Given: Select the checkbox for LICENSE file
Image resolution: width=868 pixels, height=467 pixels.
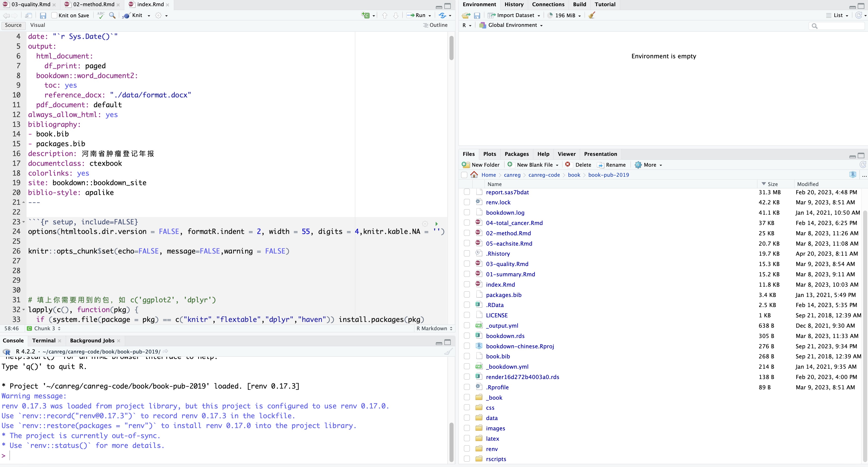Looking at the screenshot, I should coord(467,315).
